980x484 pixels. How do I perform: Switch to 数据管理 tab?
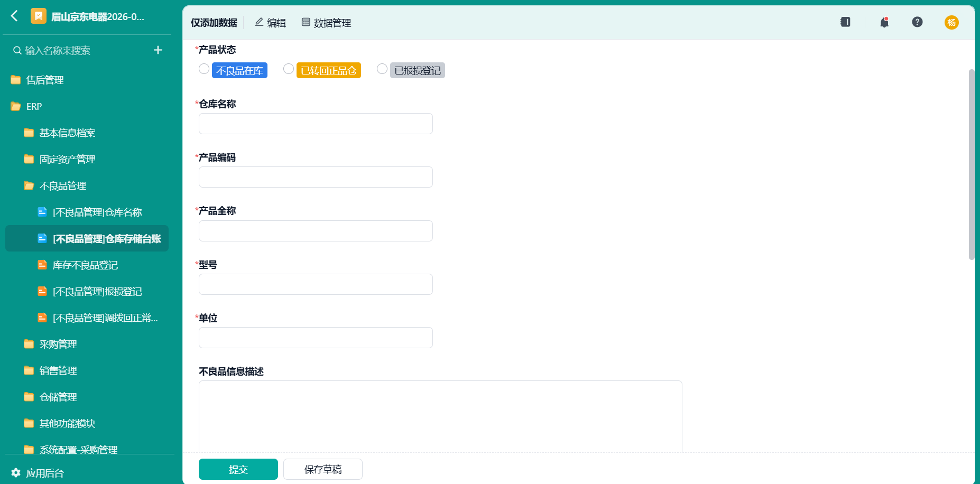326,23
